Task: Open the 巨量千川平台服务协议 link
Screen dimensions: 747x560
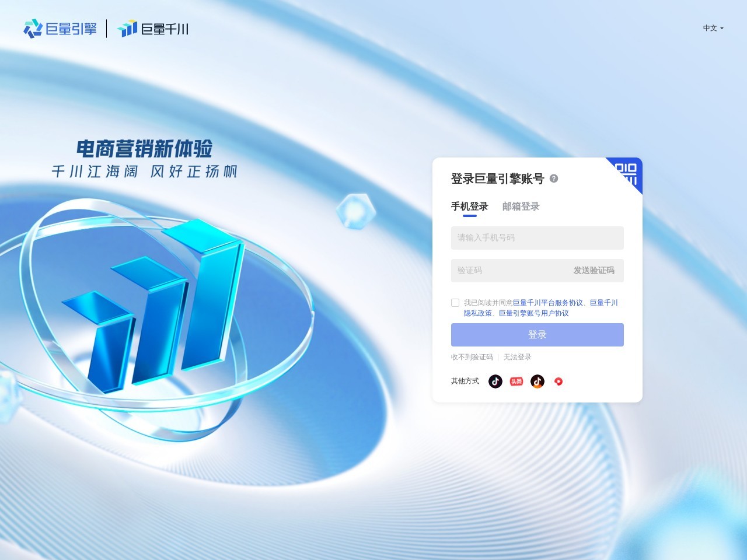Action: click(x=548, y=303)
